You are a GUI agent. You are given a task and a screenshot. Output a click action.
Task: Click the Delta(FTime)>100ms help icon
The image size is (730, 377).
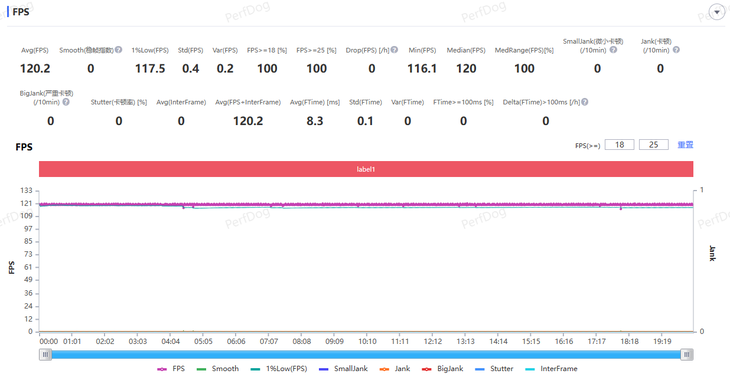(585, 102)
